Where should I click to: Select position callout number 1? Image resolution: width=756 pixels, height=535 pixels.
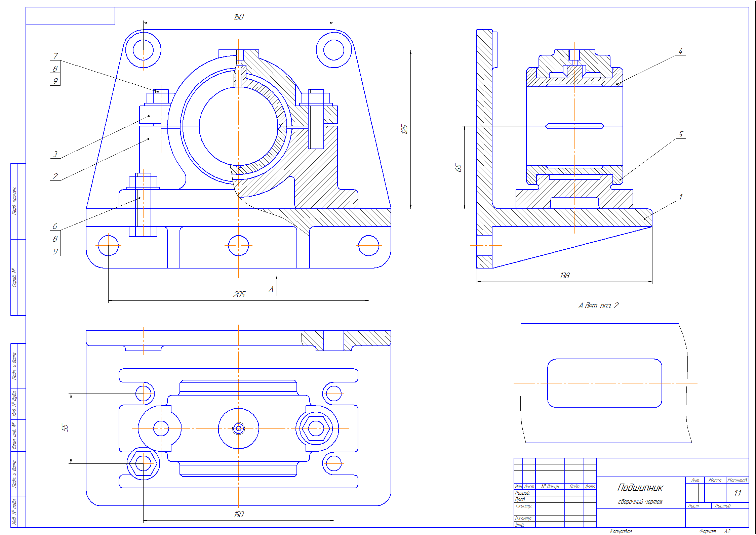680,197
